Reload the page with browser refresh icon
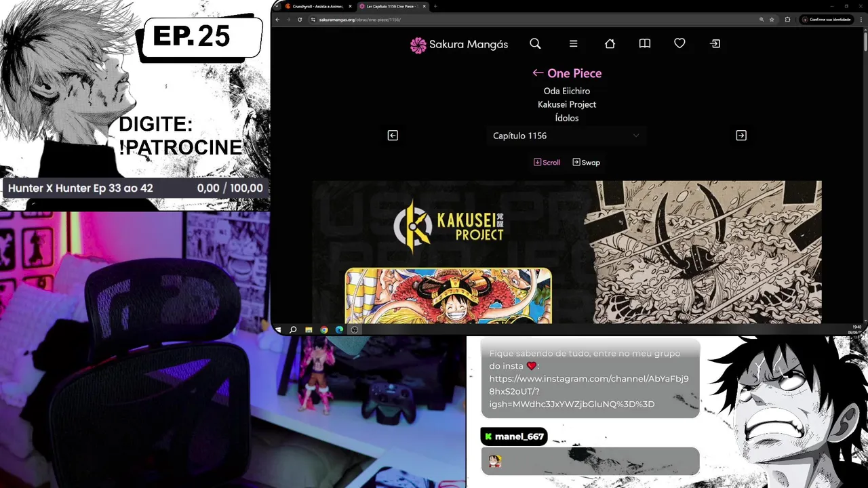Screen dimensions: 868x488 pos(298,20)
